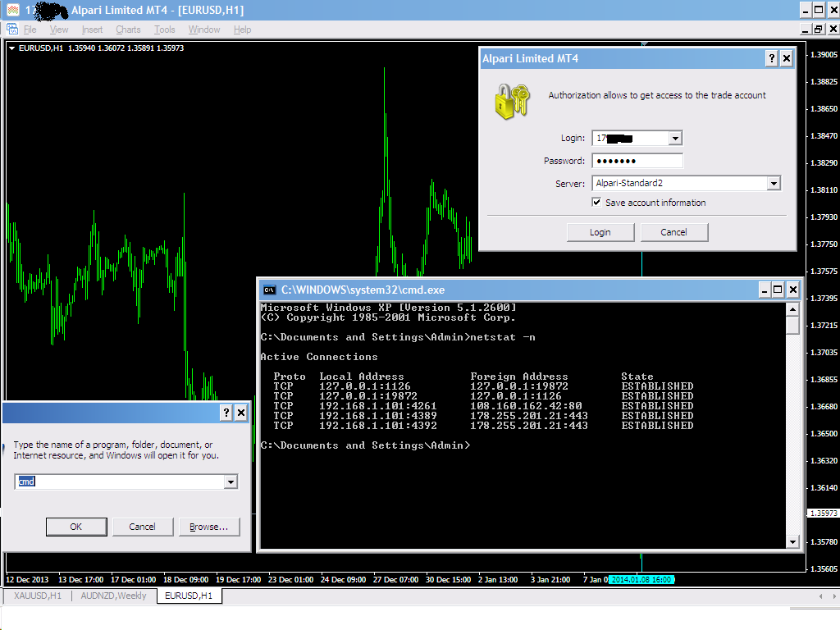Open the Charts menu
Viewport: 840px width, 630px height.
pos(128,30)
